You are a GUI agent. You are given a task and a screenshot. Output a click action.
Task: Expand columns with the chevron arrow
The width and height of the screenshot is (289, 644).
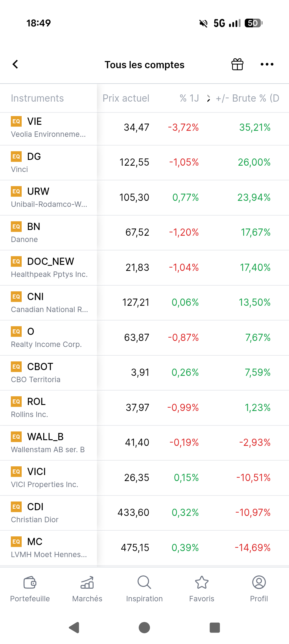click(209, 98)
